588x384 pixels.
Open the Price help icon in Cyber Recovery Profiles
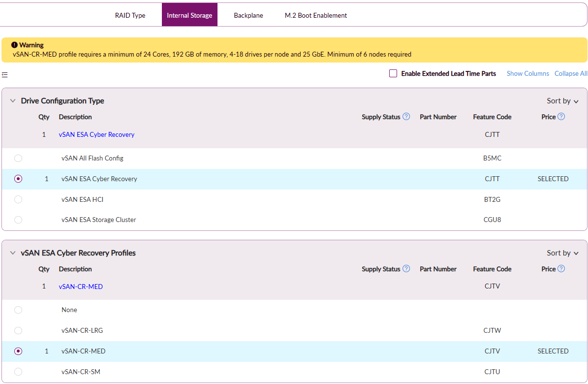[x=561, y=268]
